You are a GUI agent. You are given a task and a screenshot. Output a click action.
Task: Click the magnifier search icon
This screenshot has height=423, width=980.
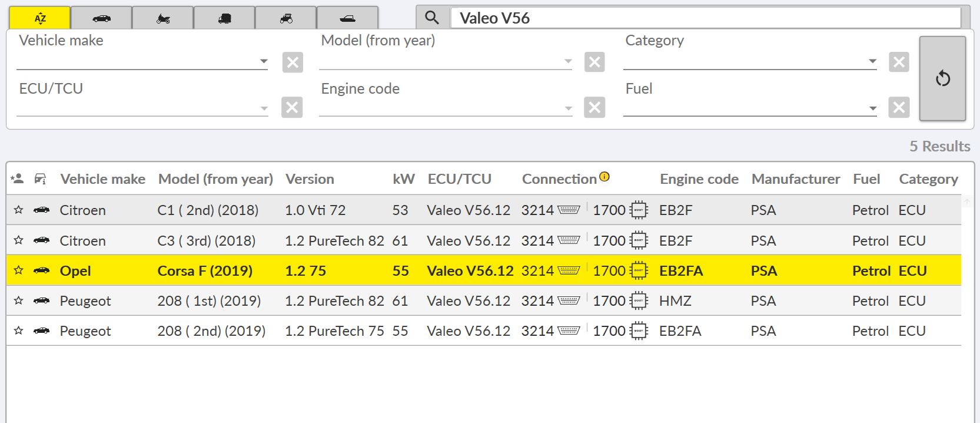(432, 18)
